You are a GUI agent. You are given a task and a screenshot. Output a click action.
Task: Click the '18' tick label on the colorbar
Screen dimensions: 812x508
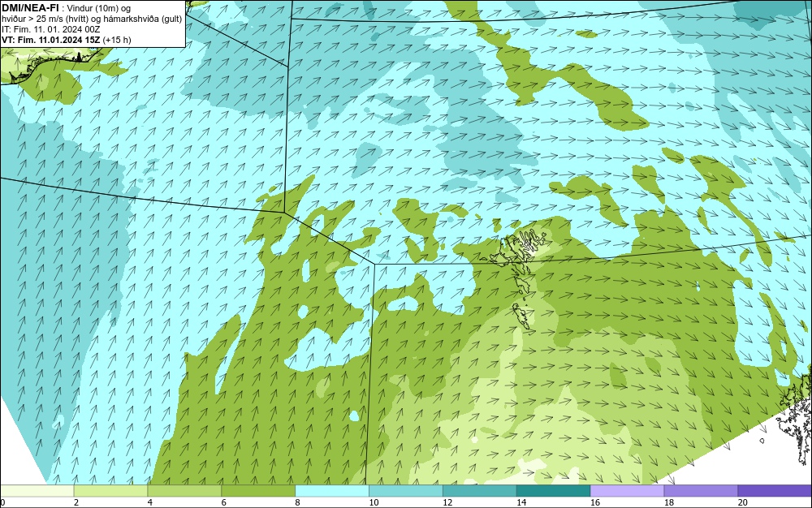[668, 502]
